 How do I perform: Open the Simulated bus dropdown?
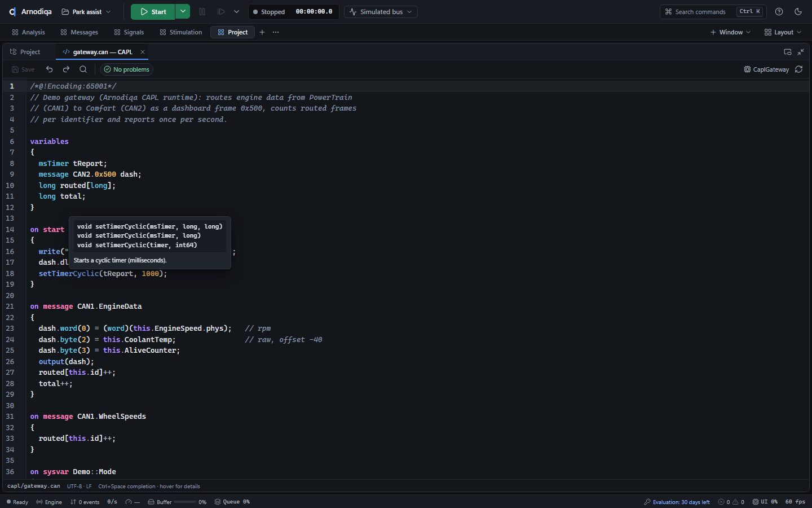(x=381, y=12)
